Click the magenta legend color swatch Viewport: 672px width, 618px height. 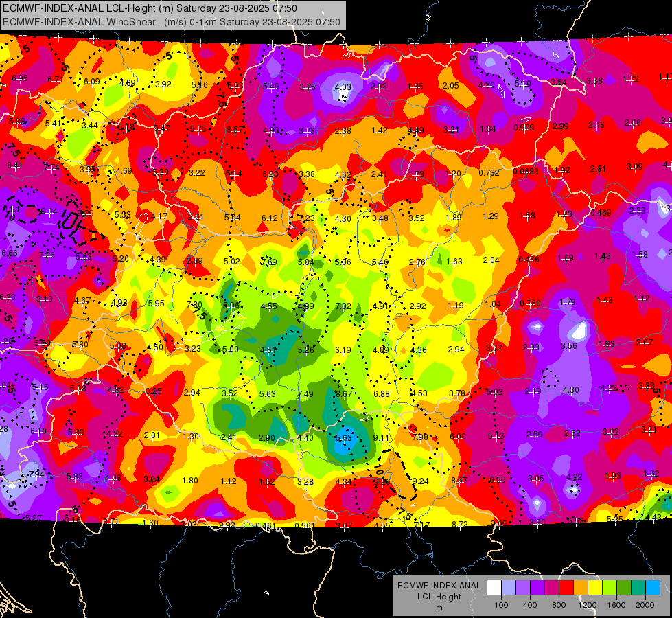tap(552, 588)
